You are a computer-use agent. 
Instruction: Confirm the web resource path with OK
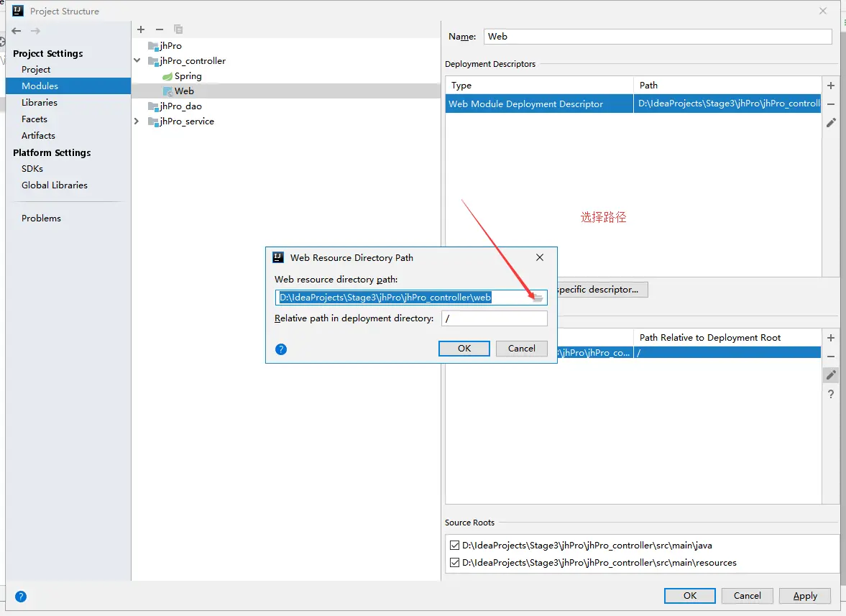click(x=464, y=349)
